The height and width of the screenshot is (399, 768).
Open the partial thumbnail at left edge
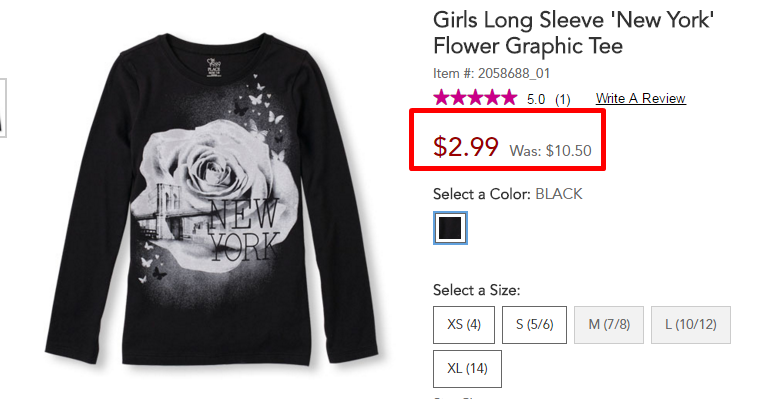click(x=3, y=108)
